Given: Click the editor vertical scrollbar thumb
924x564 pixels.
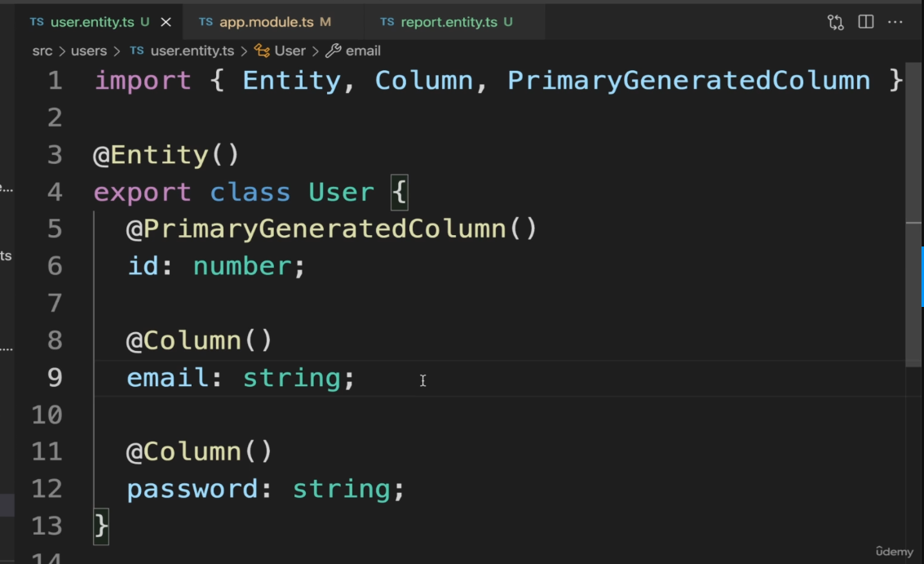Looking at the screenshot, I should point(913,215).
